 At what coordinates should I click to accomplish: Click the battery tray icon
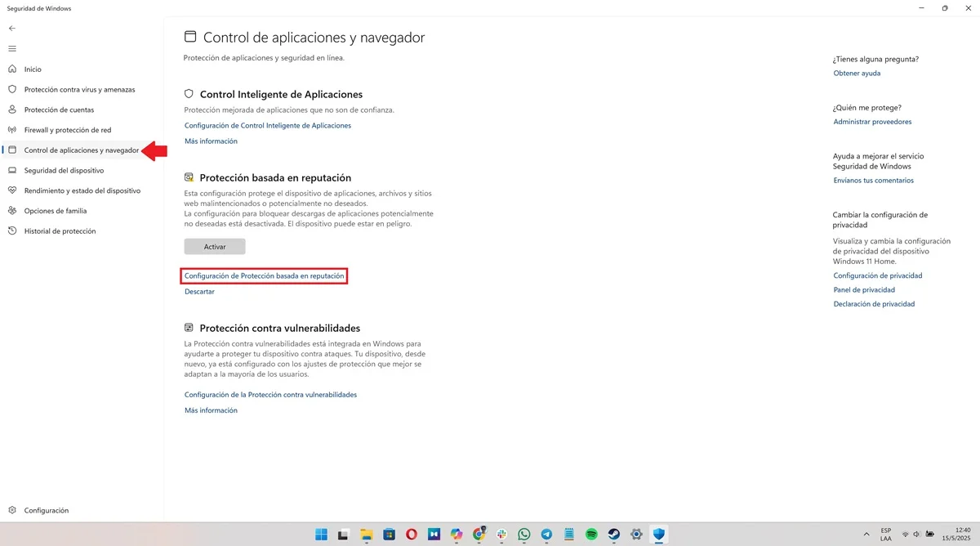tap(929, 535)
